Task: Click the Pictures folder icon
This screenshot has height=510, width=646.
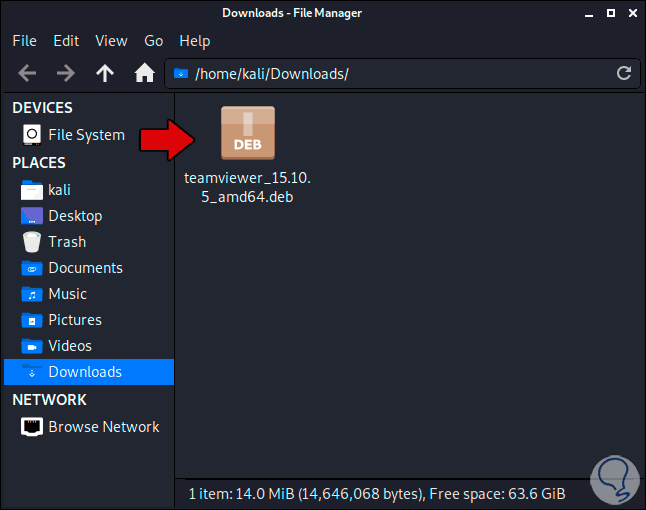Action: (32, 320)
